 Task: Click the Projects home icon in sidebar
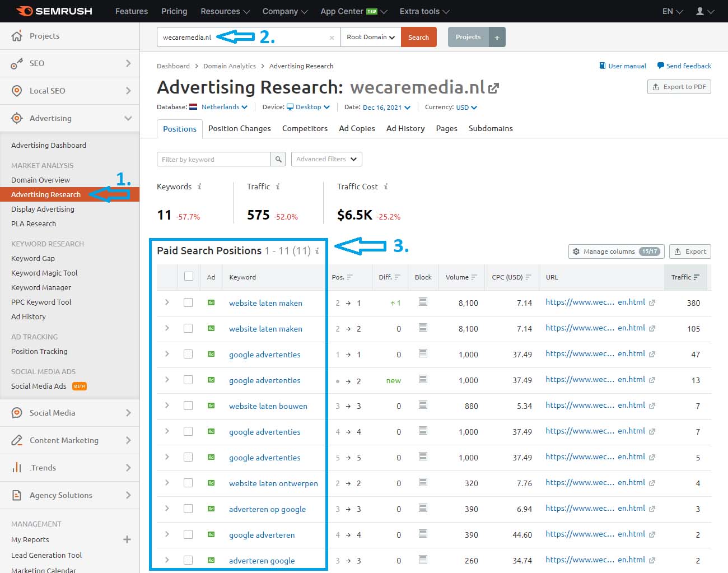tap(17, 36)
